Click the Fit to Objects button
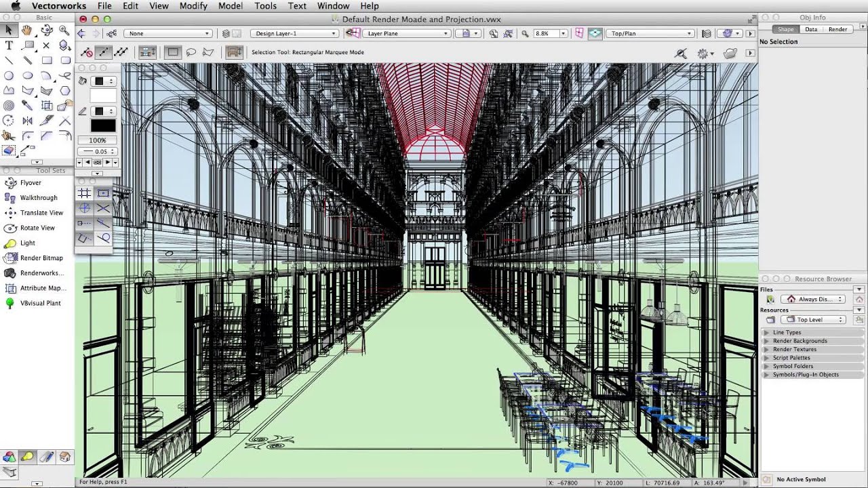Image resolution: width=868 pixels, height=488 pixels. coord(507,34)
